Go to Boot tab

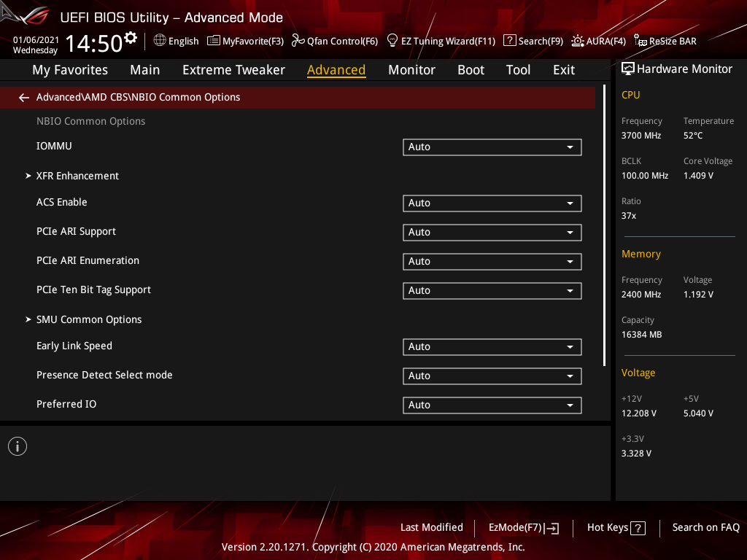[x=471, y=70]
